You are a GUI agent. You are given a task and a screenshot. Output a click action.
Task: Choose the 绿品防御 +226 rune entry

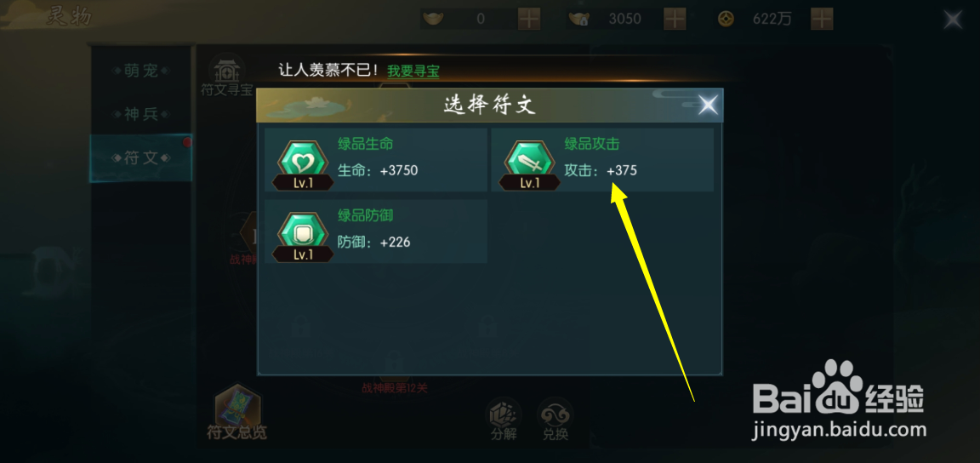pyautogui.click(x=376, y=231)
